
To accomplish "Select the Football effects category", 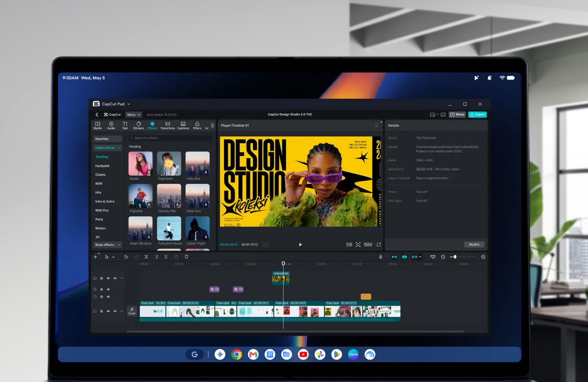I will click(102, 166).
